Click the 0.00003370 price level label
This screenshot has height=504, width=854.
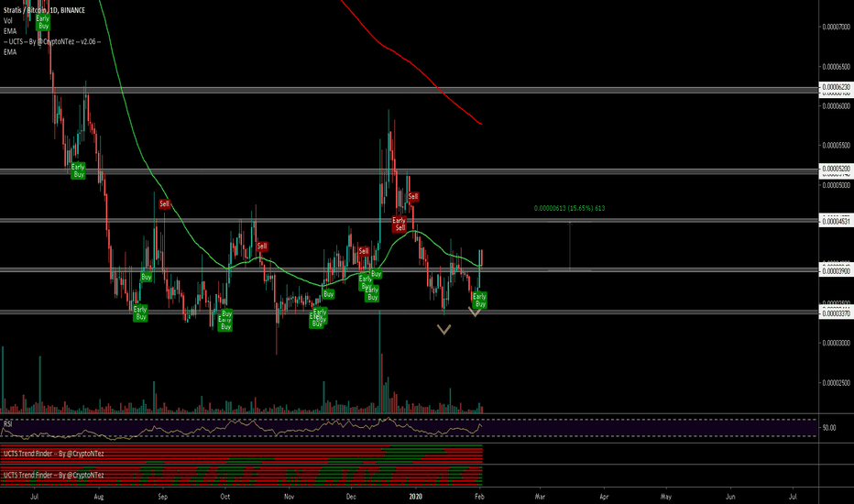click(836, 313)
